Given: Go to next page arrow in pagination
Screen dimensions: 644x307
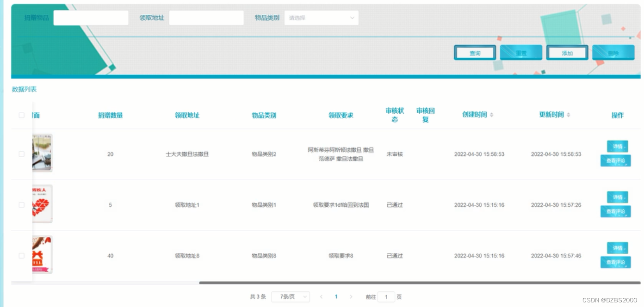Looking at the screenshot, I should click(x=351, y=297).
